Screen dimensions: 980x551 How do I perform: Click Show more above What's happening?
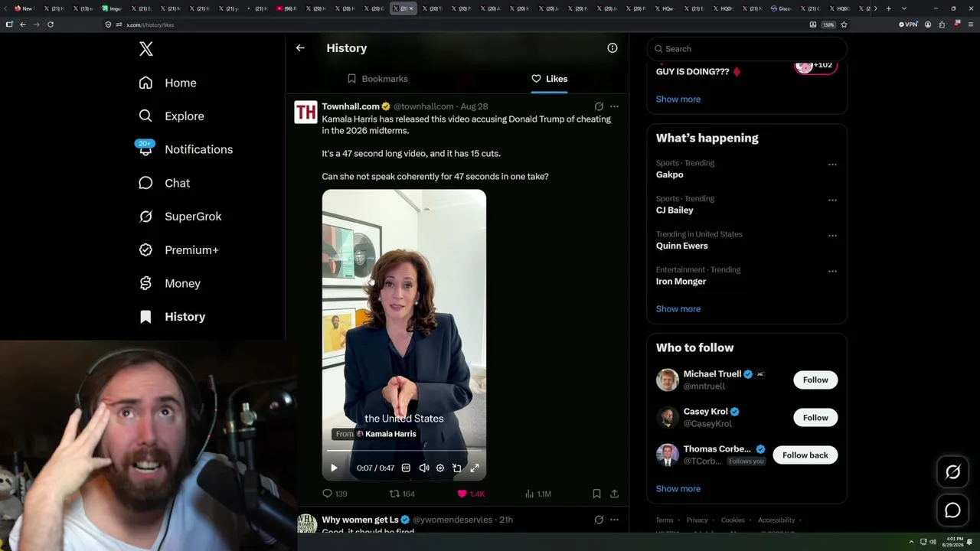point(678,99)
